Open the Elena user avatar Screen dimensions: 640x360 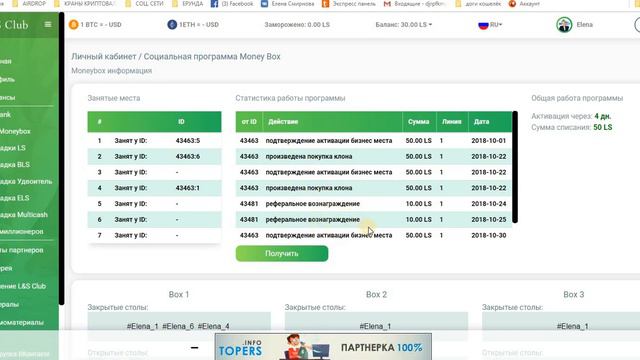pyautogui.click(x=564, y=24)
